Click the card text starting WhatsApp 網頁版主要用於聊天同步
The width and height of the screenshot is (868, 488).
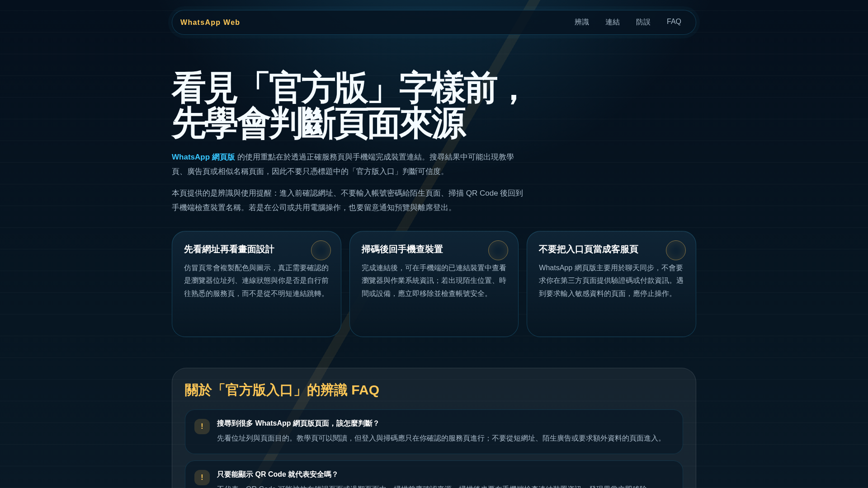611,281
